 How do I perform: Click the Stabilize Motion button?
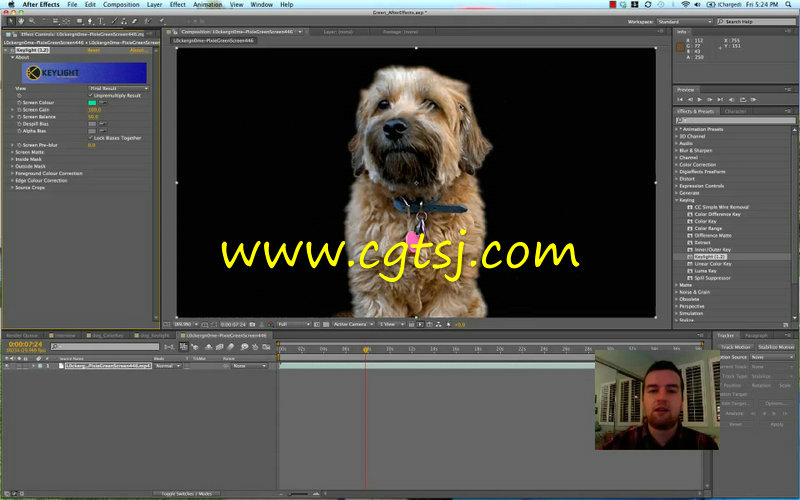[x=776, y=347]
